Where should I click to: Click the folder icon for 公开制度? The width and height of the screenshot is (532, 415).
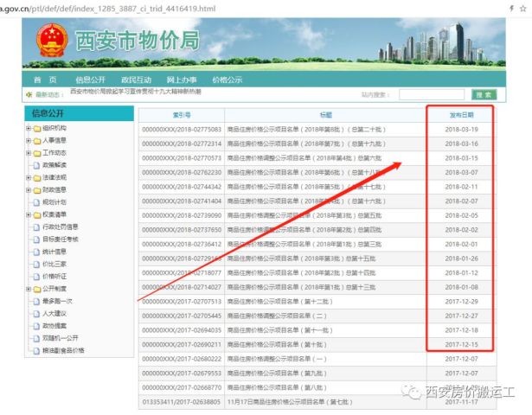[x=37, y=290]
